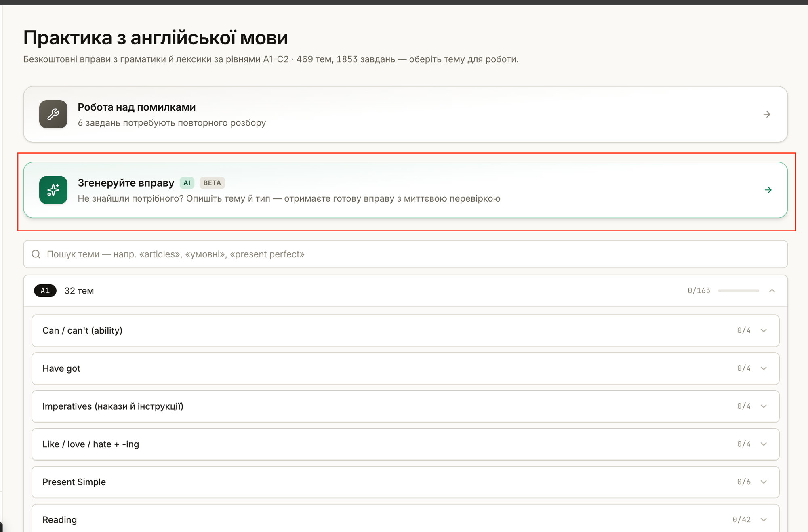Click the A1 progress bar 0/163
Screen dimensions: 808x532
[739, 291]
